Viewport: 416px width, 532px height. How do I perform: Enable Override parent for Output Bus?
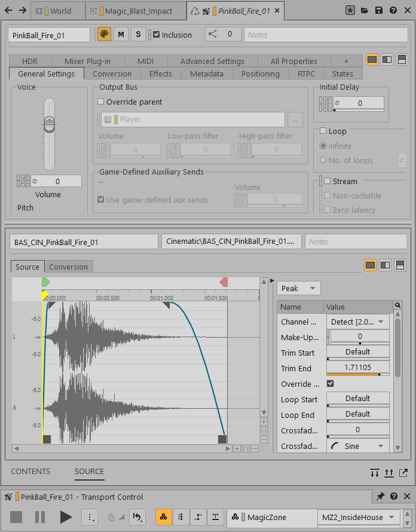click(x=101, y=102)
